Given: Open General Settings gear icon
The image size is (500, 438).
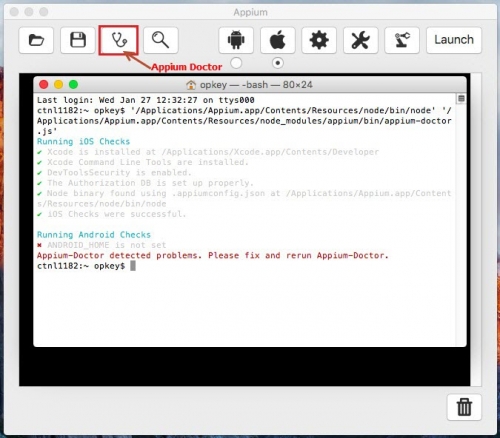Looking at the screenshot, I should [319, 40].
